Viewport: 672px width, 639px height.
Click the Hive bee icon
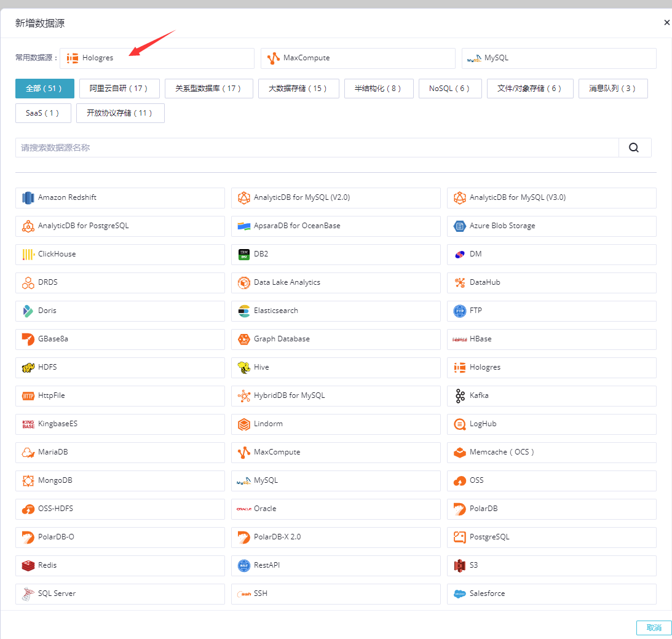click(x=244, y=368)
